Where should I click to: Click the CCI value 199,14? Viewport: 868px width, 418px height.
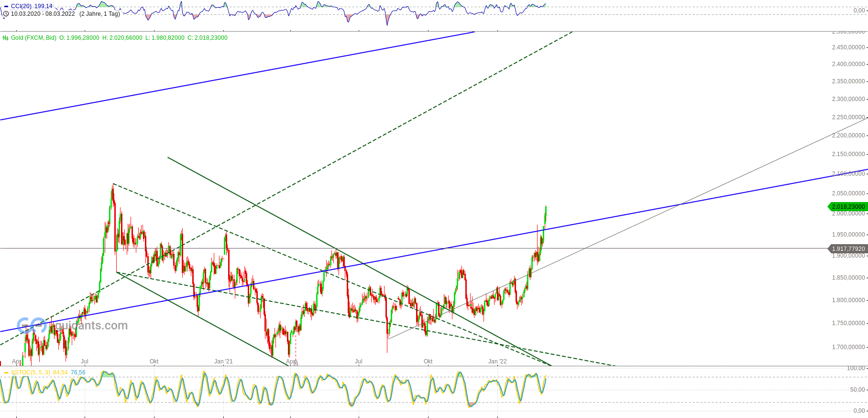(44, 6)
